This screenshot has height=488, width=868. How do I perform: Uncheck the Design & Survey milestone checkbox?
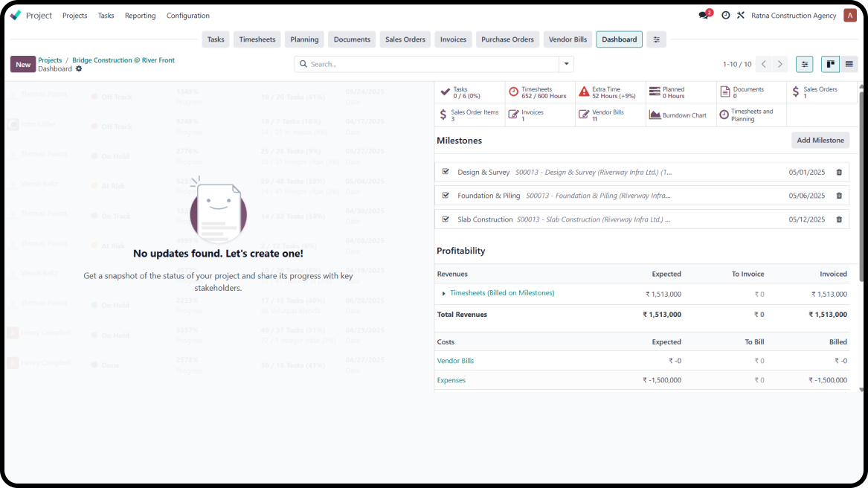coord(446,172)
